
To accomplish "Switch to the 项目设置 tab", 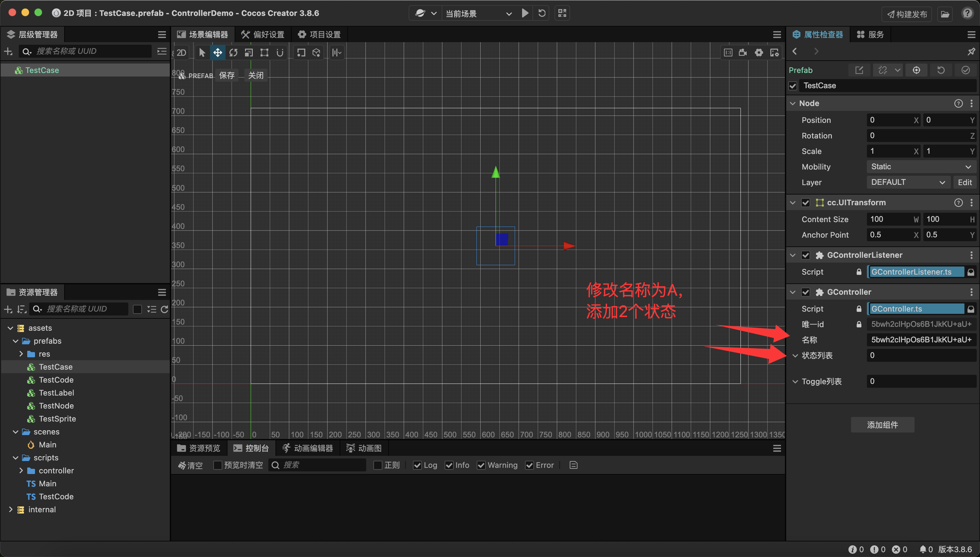I will [x=319, y=34].
